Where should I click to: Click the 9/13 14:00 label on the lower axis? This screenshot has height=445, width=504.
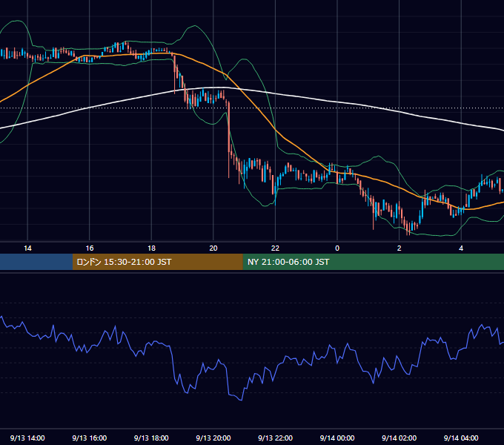27,438
